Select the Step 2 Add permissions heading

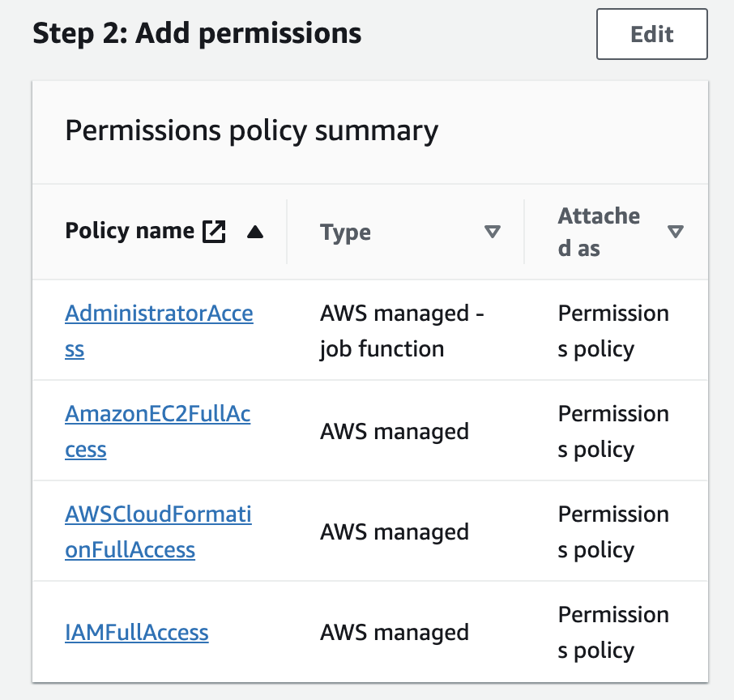pos(197,33)
